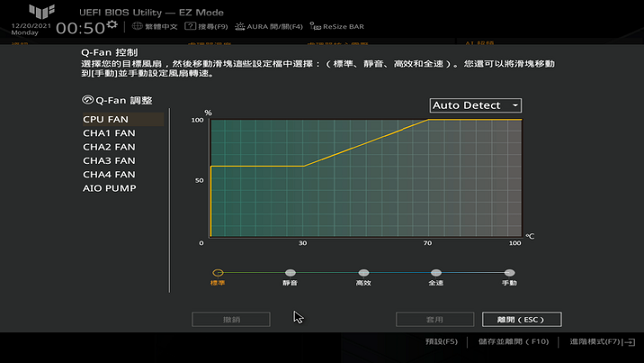Click the settings gear next to the clock
Screen dimensions: 644x363
(112, 25)
